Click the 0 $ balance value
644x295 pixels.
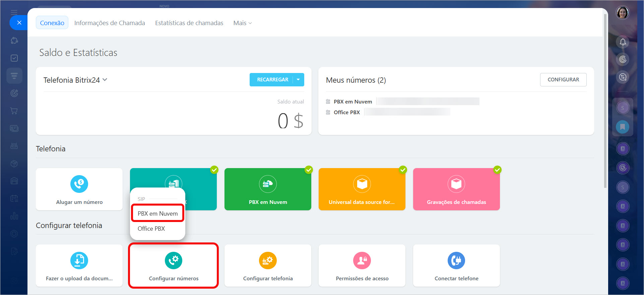click(x=291, y=121)
